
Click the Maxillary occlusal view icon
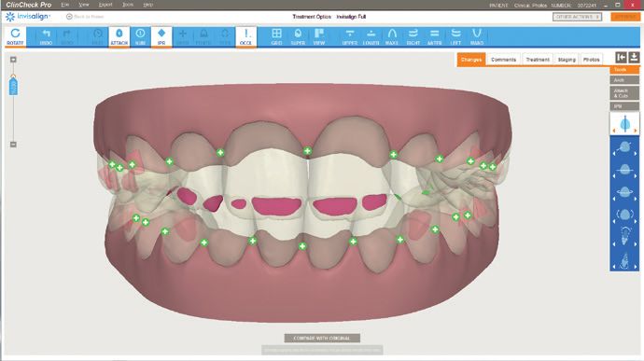[x=392, y=36]
